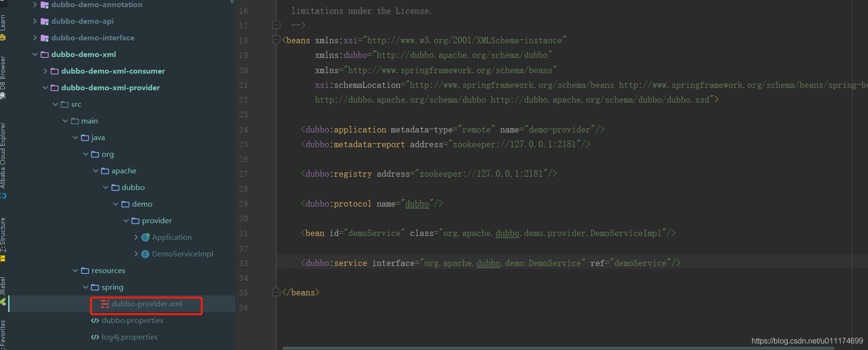Click the closing </beans> tag
Screen dimensions: 868x350
tap(301, 293)
